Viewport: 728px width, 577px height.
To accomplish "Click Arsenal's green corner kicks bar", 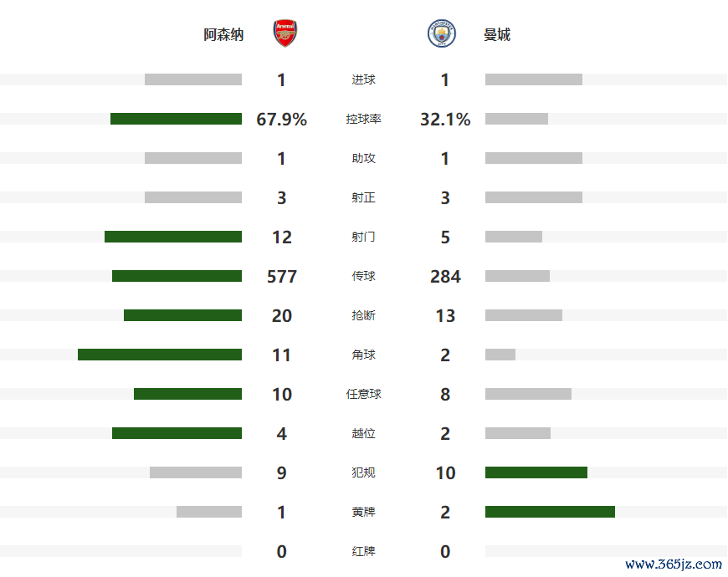I will [x=160, y=355].
